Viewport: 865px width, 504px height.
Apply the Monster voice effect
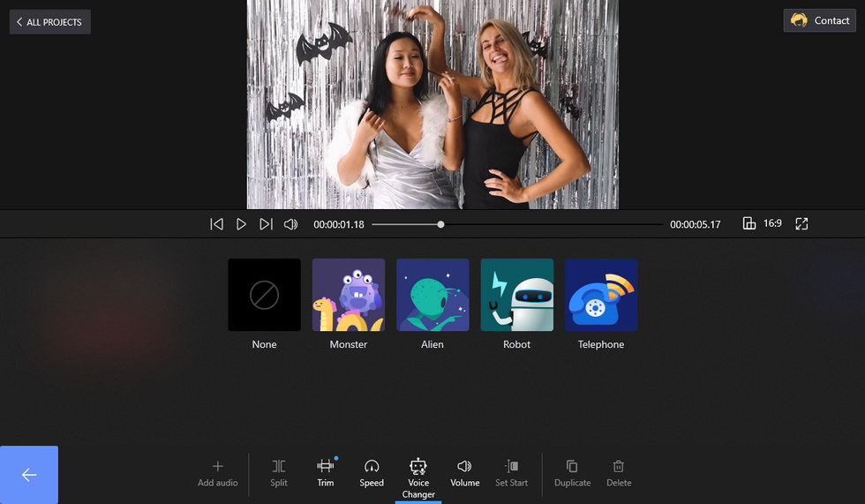click(x=349, y=295)
